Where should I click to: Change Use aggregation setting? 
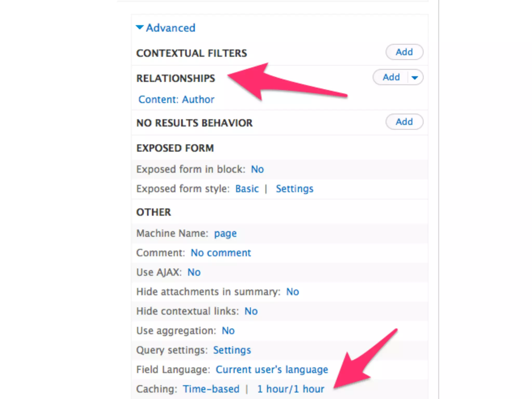click(x=228, y=331)
